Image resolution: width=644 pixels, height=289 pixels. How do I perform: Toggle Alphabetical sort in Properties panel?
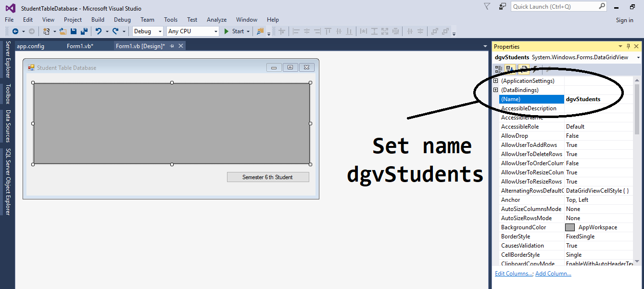coord(510,69)
